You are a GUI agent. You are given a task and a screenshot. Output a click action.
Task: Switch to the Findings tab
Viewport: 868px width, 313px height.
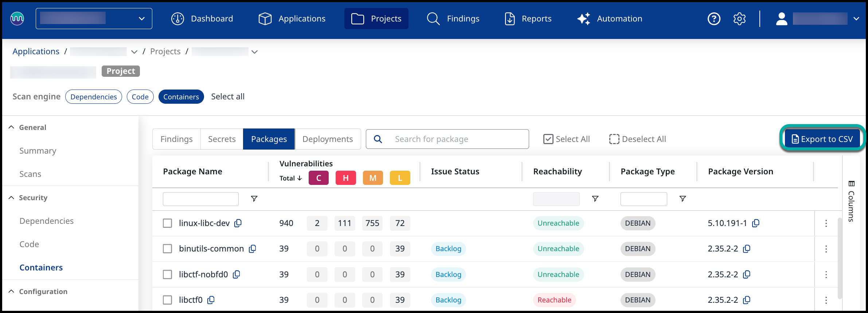coord(176,139)
